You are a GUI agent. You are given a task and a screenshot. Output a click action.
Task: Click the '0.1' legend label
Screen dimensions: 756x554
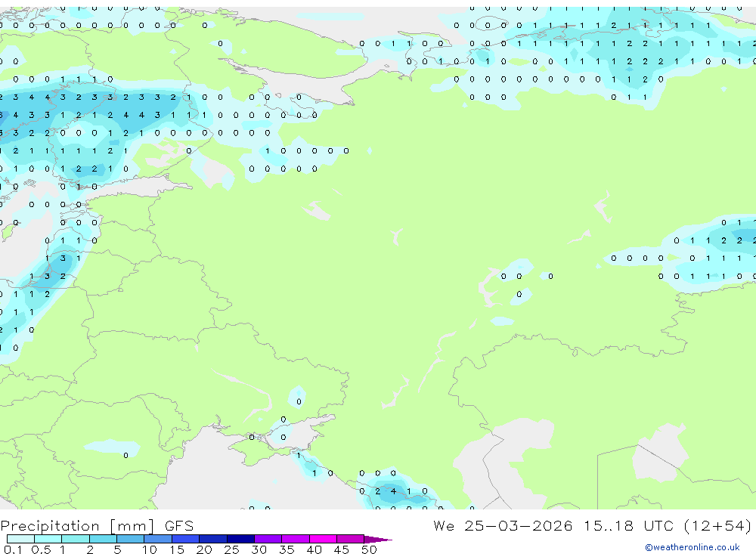pyautogui.click(x=13, y=549)
